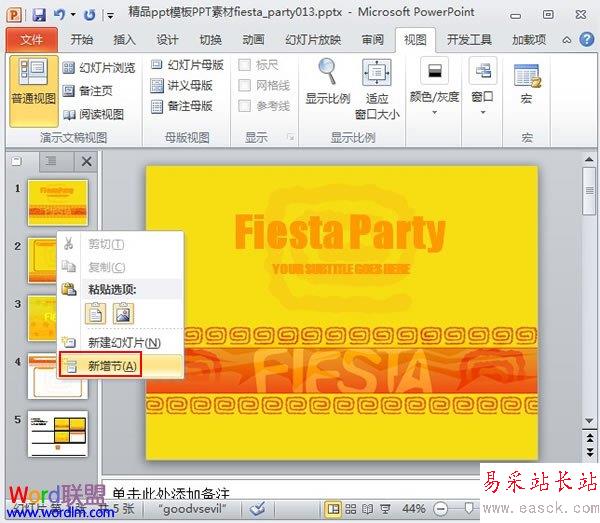
Task: Click the Save icon in quick access toolbar
Action: click(39, 15)
